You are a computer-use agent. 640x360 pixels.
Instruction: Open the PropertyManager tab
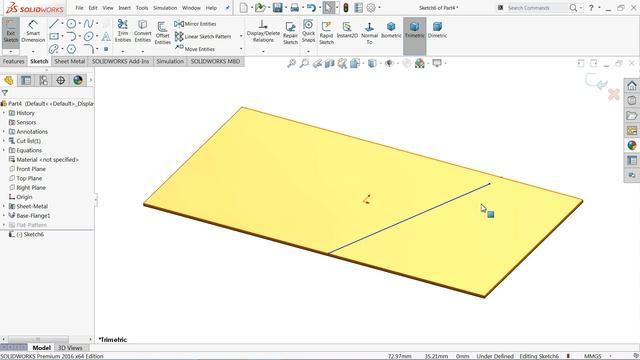coord(26,80)
